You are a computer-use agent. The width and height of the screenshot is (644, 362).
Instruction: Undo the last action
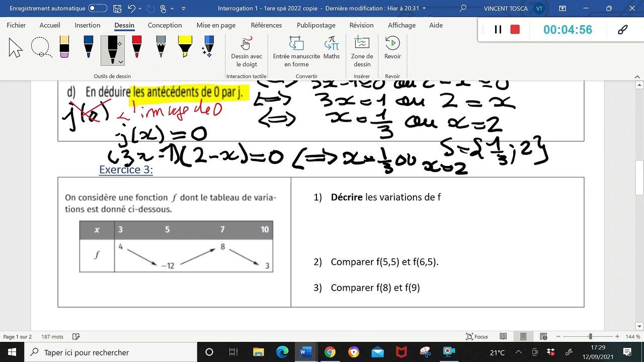(132, 9)
